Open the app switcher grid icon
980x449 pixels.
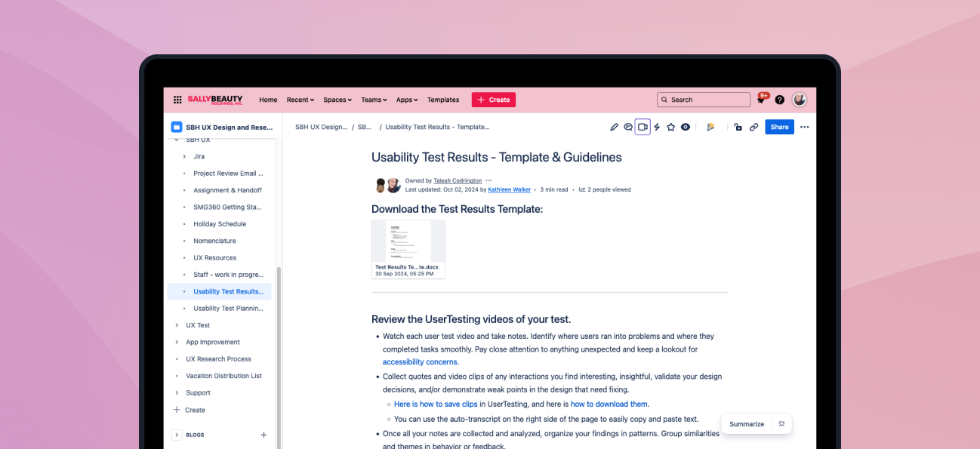[x=177, y=100]
